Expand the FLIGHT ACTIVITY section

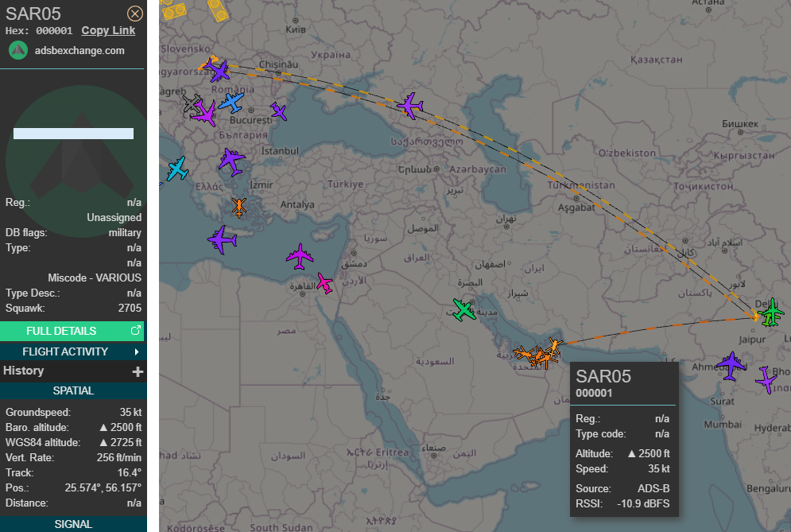point(73,351)
